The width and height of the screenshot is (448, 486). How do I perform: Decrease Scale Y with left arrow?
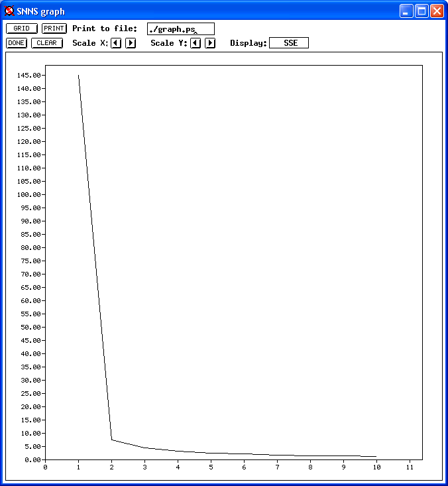tap(196, 43)
